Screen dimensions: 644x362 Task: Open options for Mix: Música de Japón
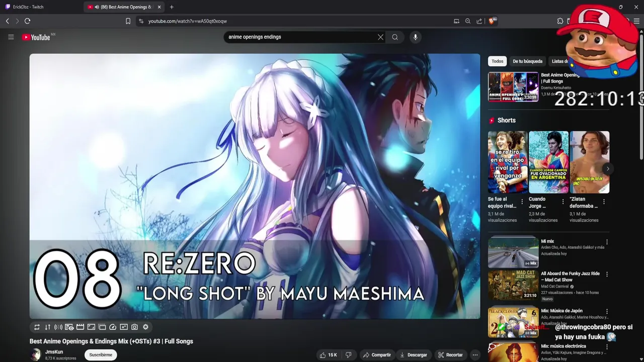tap(607, 312)
